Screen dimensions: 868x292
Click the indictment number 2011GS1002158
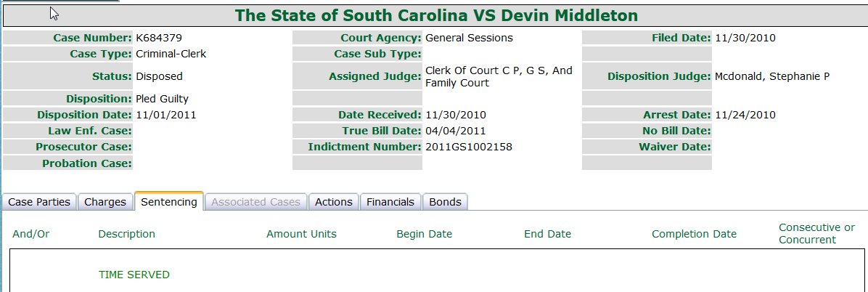coord(469,147)
